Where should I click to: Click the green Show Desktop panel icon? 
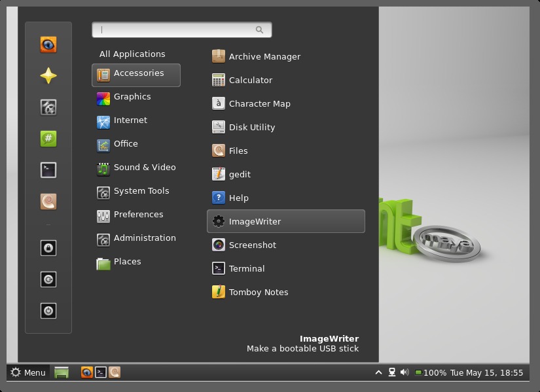coord(62,372)
